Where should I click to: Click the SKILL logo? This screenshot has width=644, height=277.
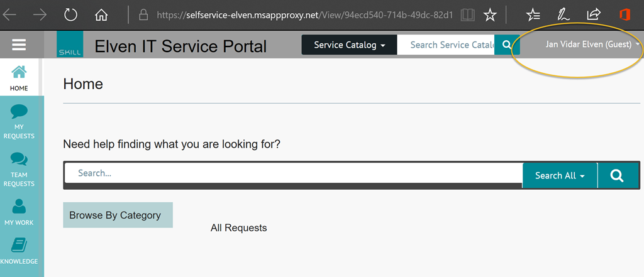70,45
